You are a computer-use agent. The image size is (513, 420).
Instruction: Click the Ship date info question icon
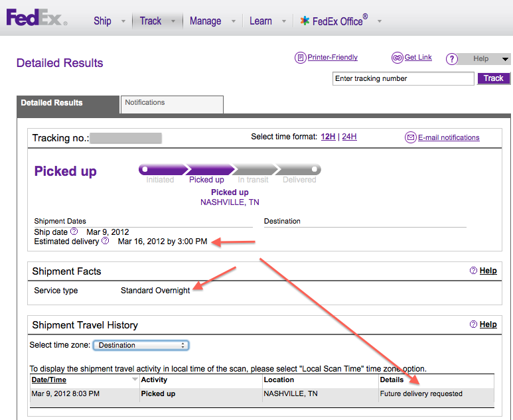(x=74, y=232)
